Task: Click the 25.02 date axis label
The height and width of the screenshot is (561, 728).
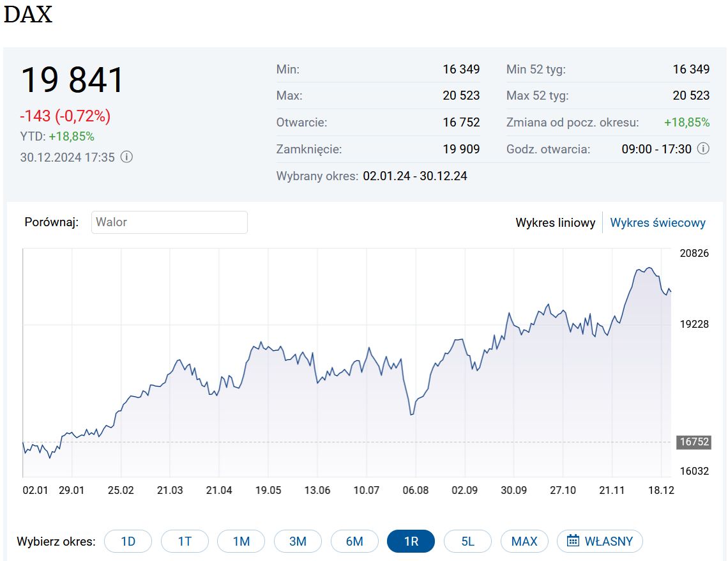Action: 121,491
